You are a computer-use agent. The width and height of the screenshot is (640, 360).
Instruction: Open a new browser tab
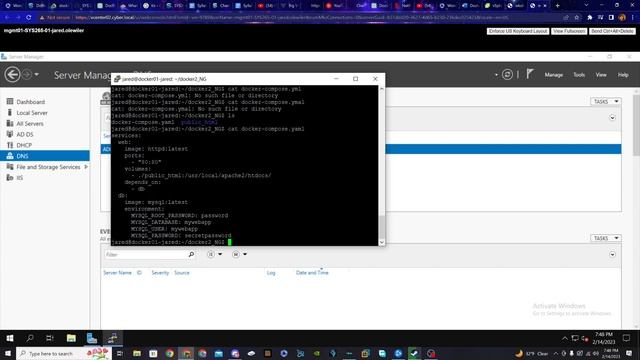[558, 6]
